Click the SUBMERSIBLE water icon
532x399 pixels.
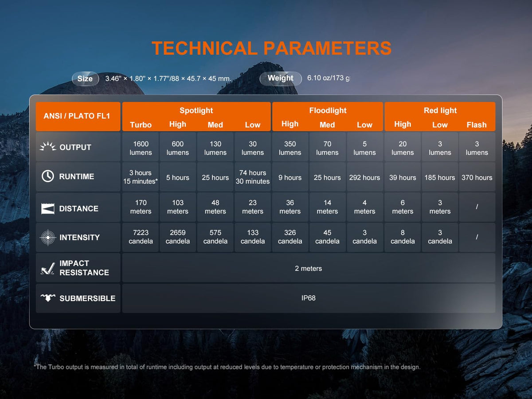tap(47, 298)
